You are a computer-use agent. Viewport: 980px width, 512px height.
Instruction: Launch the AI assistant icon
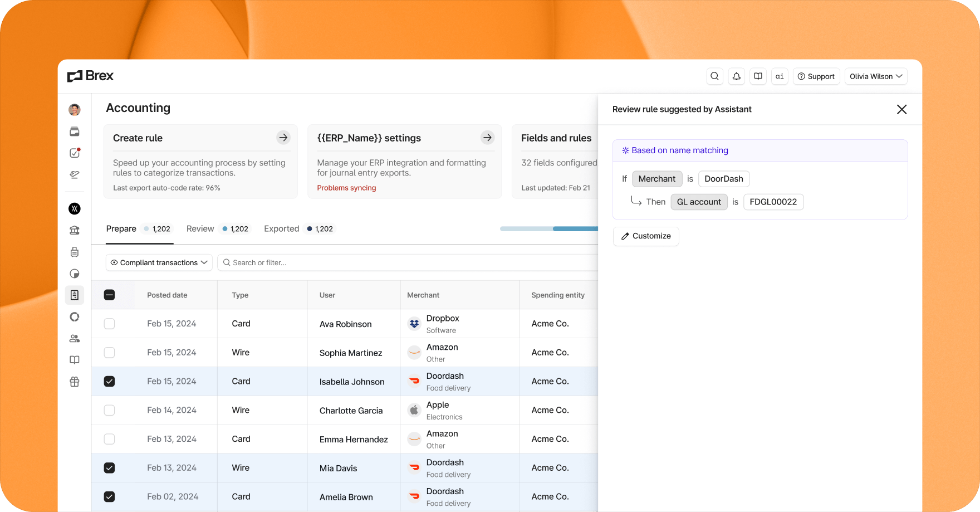(780, 76)
